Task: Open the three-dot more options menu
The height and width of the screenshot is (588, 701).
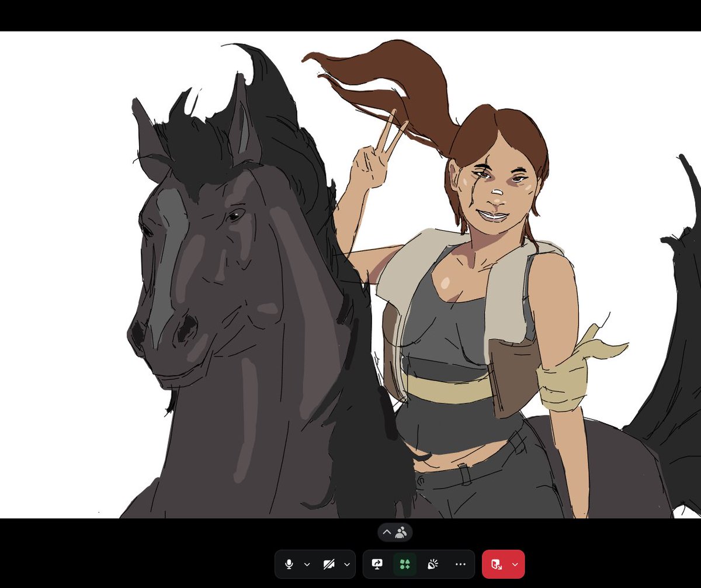Action: point(460,564)
